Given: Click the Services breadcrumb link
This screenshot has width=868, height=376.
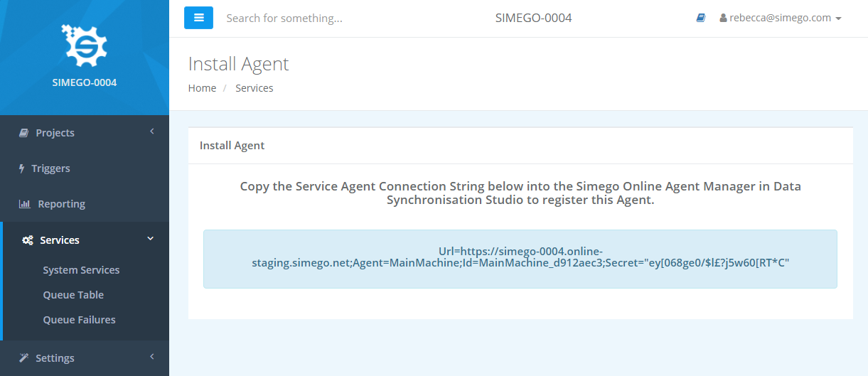Looking at the screenshot, I should [x=254, y=88].
